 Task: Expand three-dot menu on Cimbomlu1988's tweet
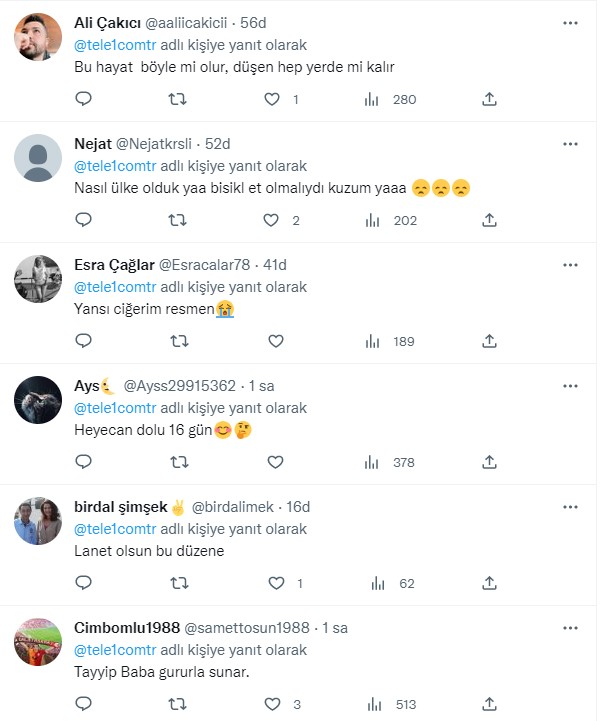570,628
